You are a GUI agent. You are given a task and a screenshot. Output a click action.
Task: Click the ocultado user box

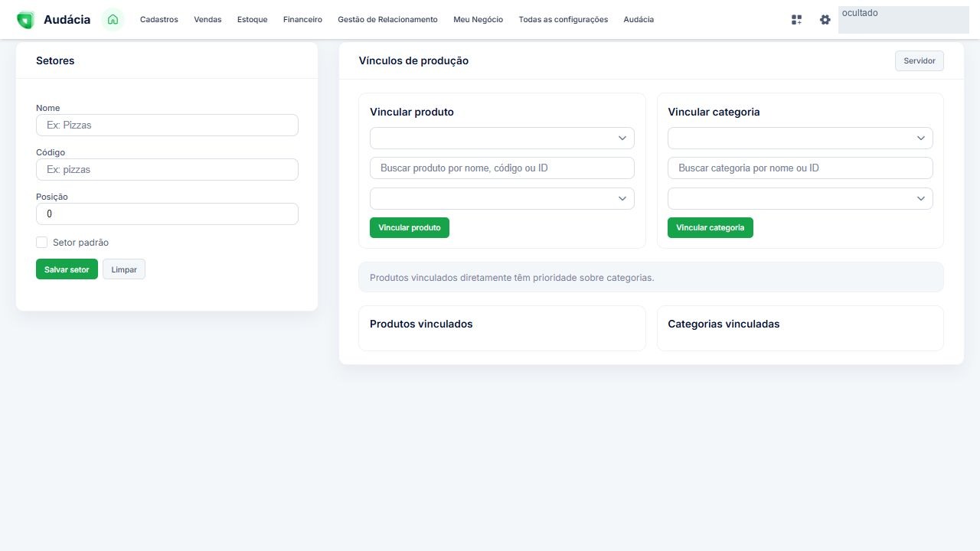tap(903, 20)
